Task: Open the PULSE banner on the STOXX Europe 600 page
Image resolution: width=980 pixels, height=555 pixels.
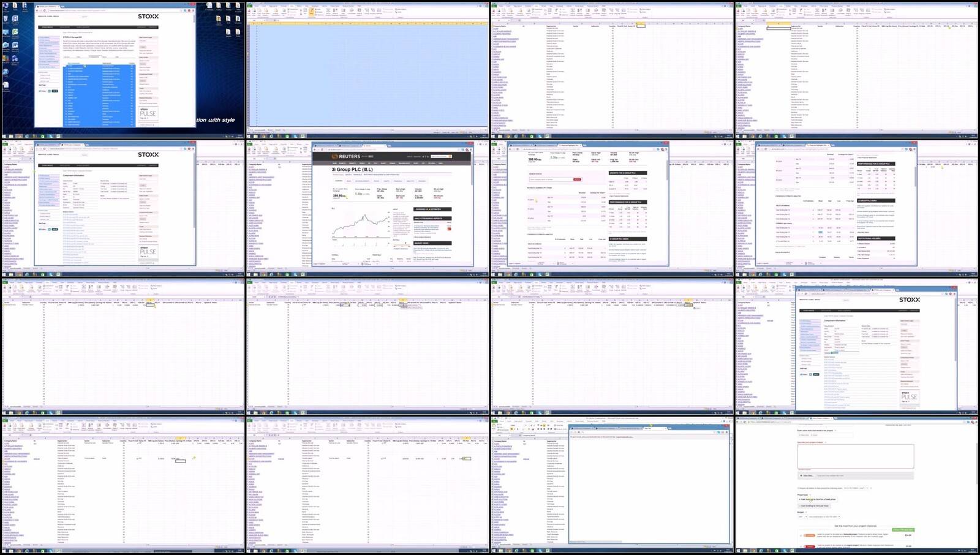Action: [148, 113]
